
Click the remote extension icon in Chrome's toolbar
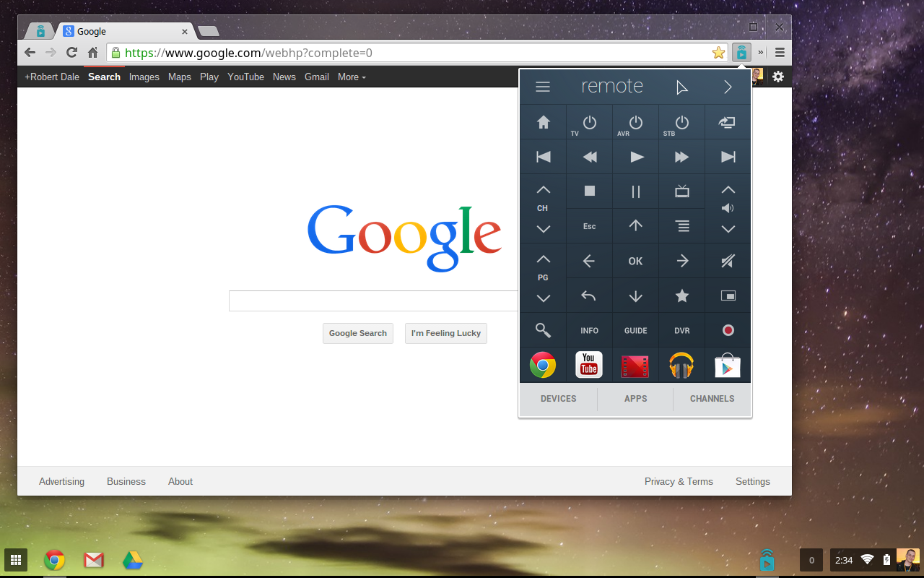tap(741, 52)
